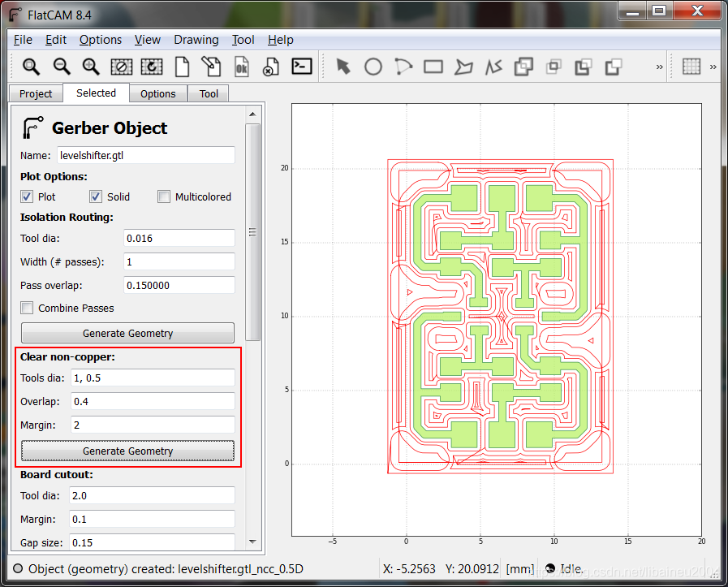Viewport: 728px width, 587px height.
Task: Select the Selected tab
Action: (96, 93)
